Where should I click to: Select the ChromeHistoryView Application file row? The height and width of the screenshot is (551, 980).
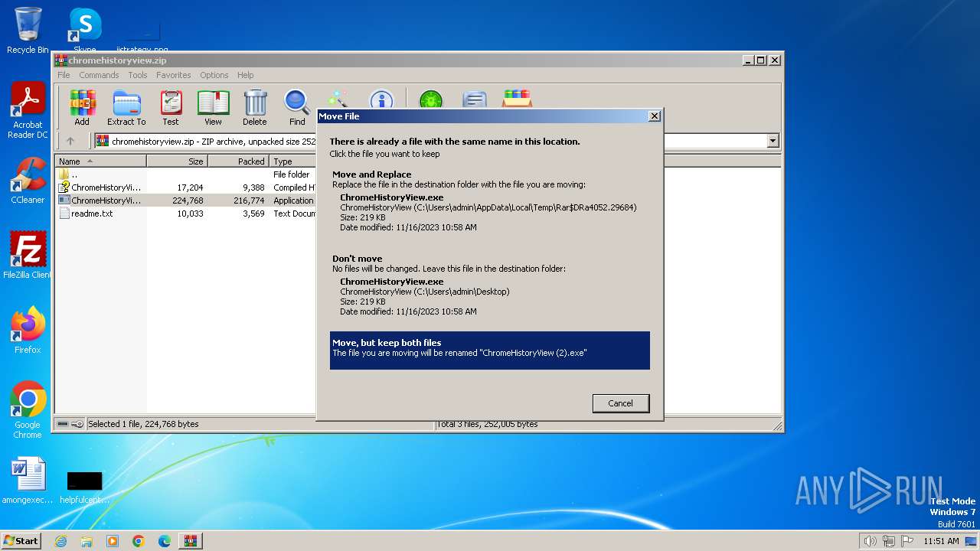click(186, 201)
